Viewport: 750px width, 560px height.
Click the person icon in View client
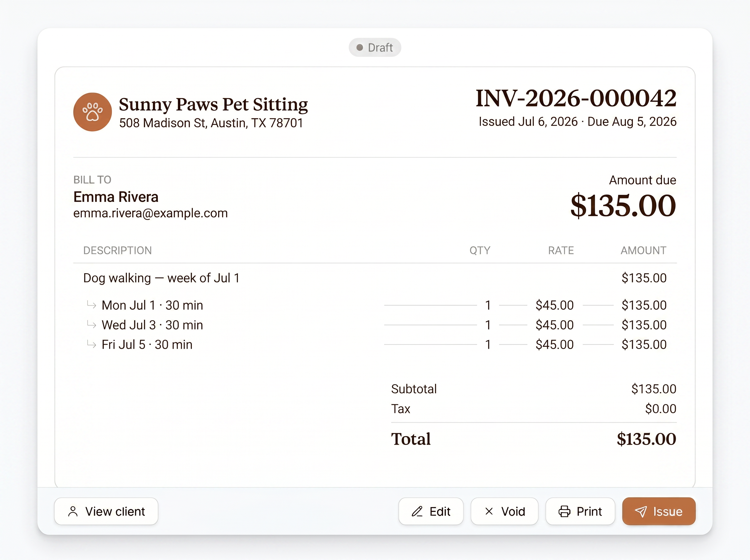pos(73,511)
